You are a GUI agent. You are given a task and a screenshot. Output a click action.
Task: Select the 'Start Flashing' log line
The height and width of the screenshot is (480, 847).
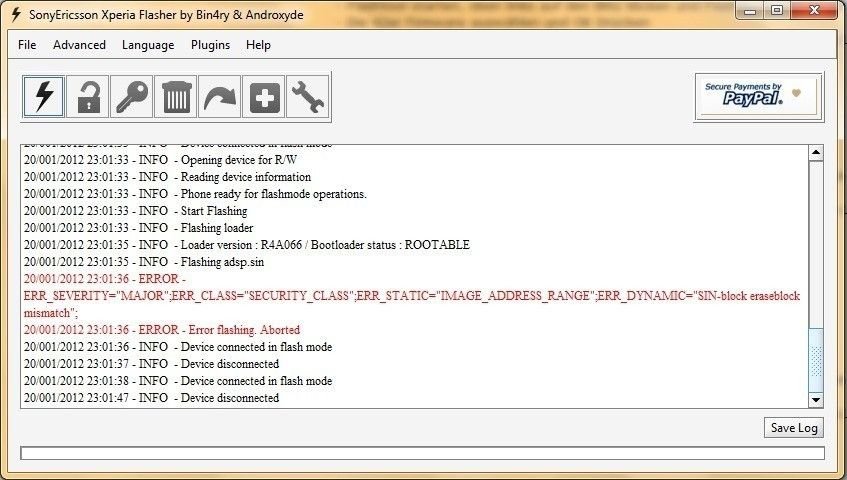(136, 211)
